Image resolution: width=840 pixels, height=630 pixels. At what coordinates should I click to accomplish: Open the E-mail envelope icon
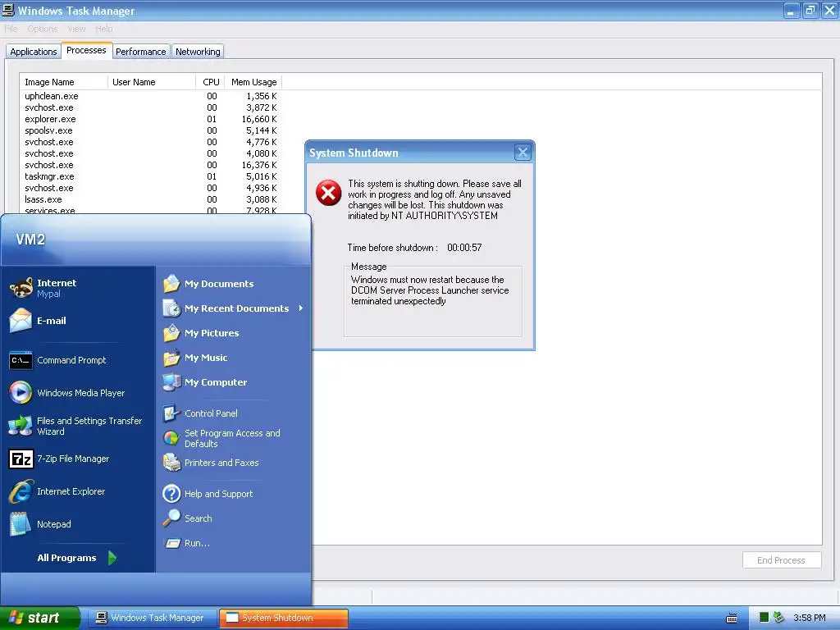[x=21, y=321]
